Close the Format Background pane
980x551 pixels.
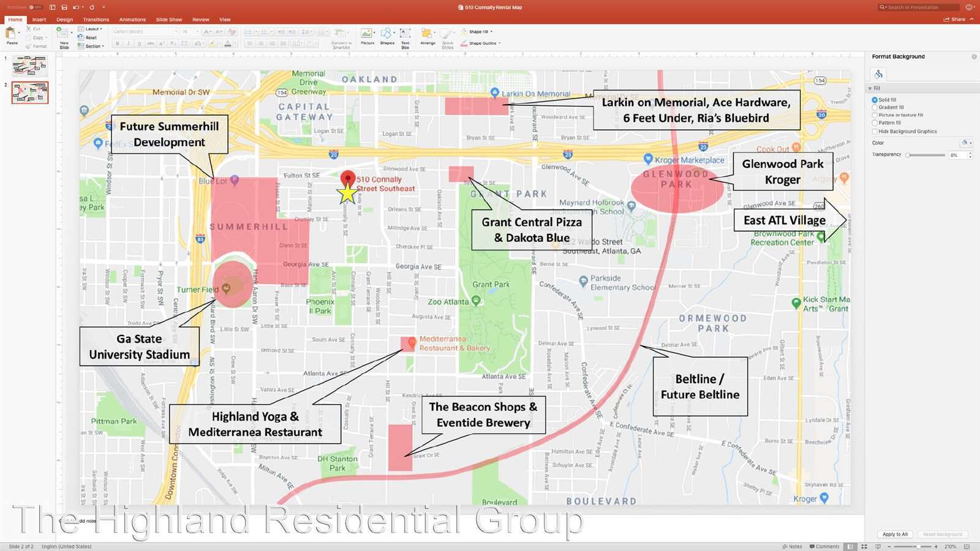tap(974, 56)
